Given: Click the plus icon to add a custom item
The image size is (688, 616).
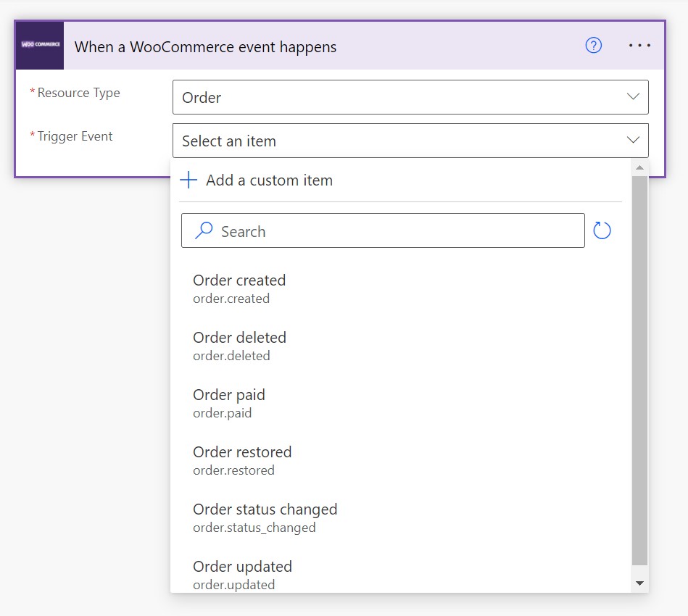Looking at the screenshot, I should point(188,180).
